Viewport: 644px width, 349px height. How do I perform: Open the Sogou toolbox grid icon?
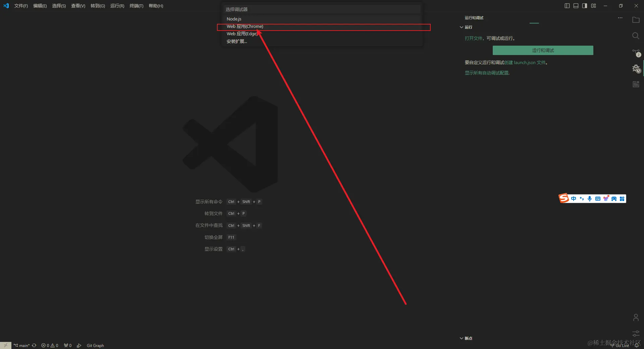tap(622, 199)
